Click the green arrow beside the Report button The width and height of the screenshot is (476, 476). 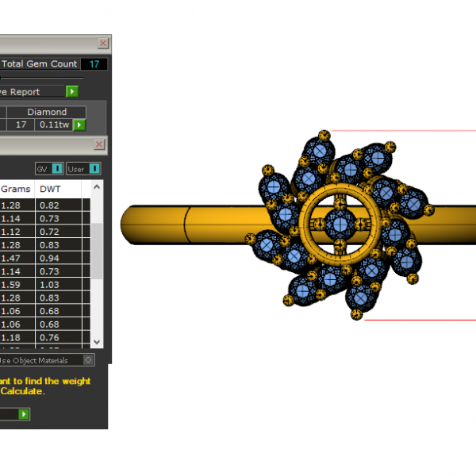(72, 92)
